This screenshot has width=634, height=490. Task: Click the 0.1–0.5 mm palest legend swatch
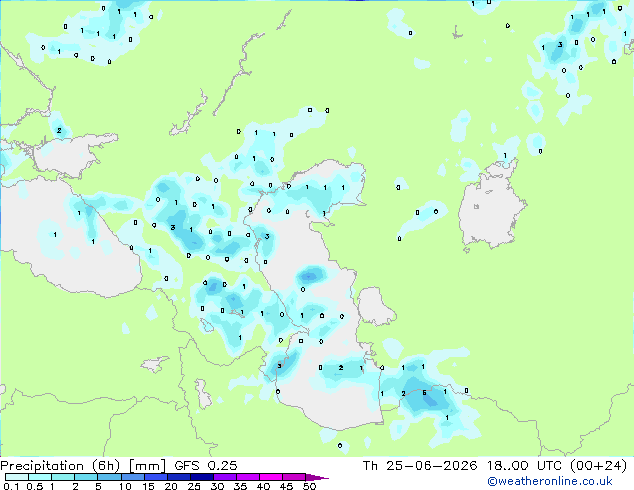click(17, 477)
